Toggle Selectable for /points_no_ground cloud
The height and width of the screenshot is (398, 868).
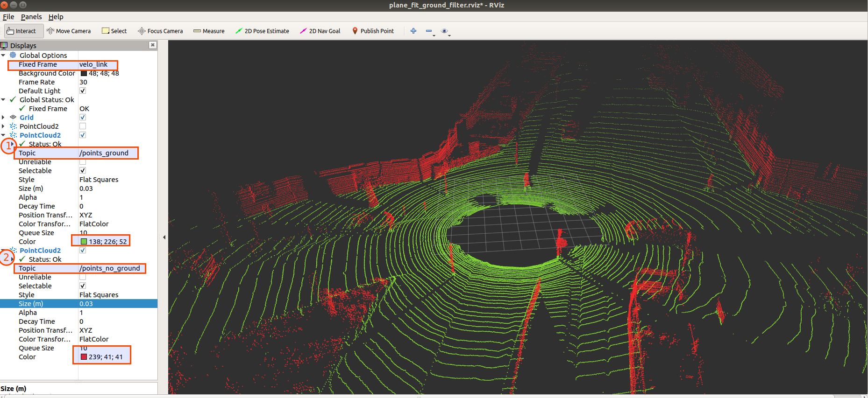click(x=83, y=286)
